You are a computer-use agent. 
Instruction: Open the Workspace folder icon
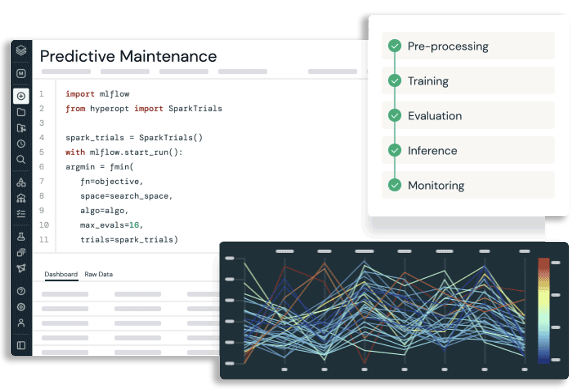tap(21, 112)
